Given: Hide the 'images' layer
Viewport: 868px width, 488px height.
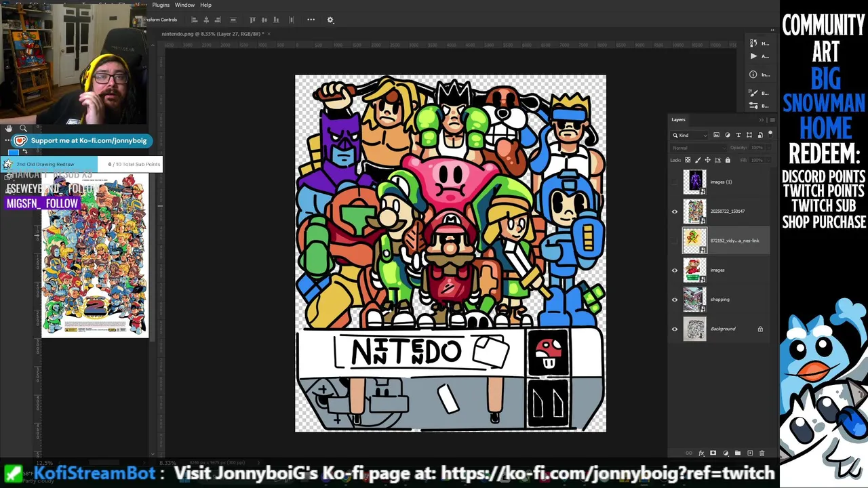Looking at the screenshot, I should 675,270.
